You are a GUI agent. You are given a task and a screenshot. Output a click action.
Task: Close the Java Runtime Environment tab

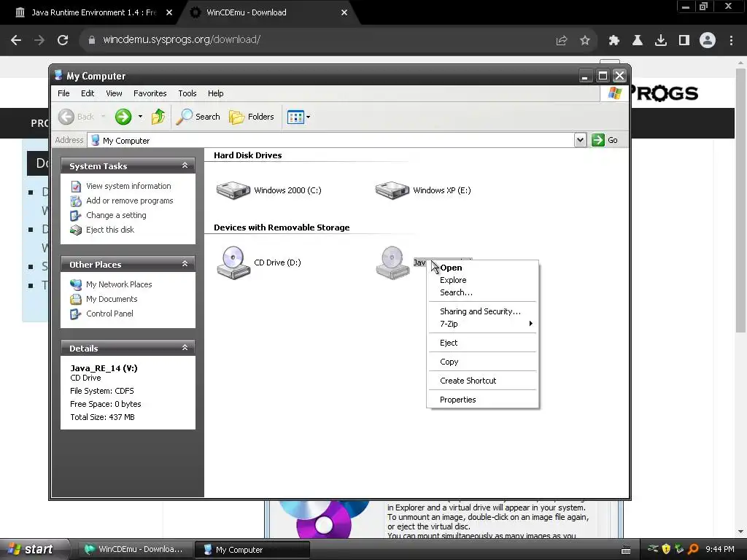point(169,12)
